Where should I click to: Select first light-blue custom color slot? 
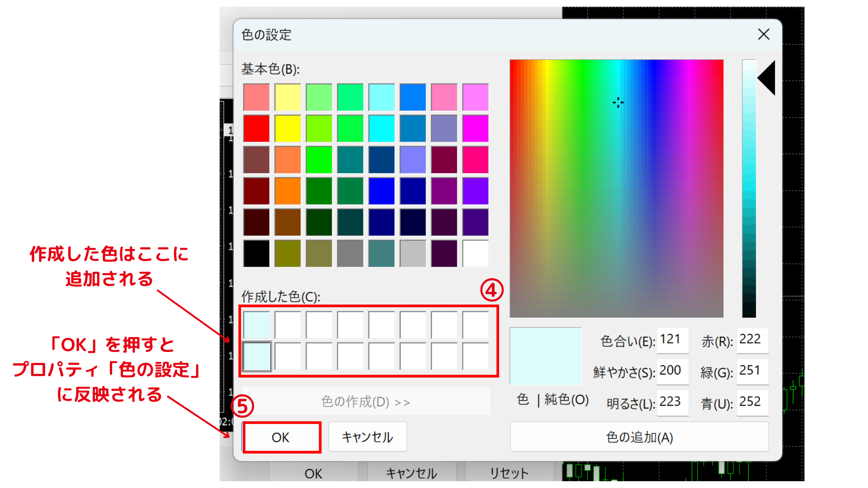pos(256,325)
